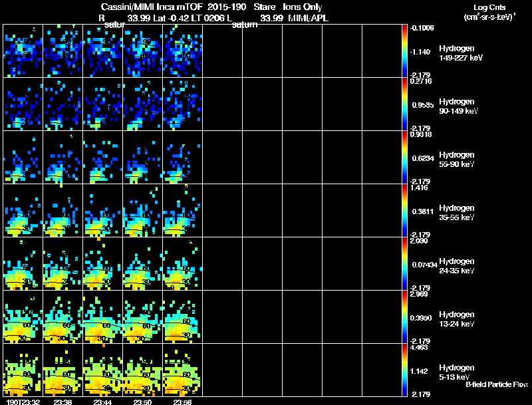
Task: Click the Hydrogen 149-227 keV color bar
Action: tap(404, 51)
